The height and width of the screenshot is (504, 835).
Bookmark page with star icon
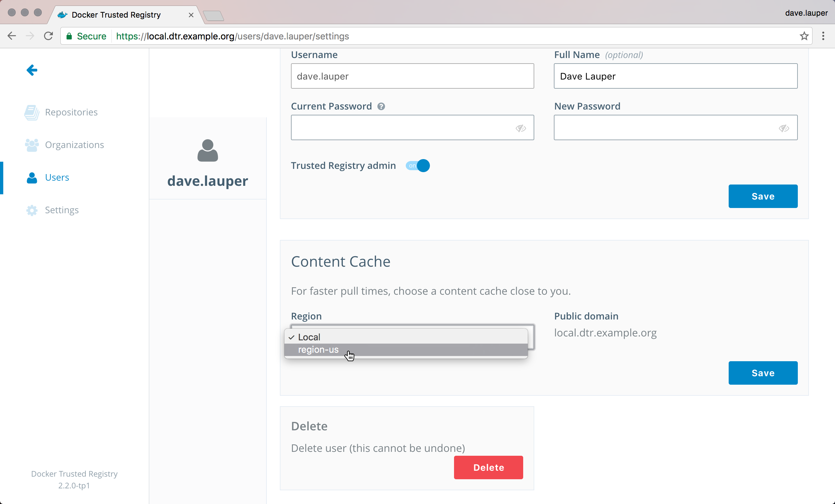(x=804, y=36)
